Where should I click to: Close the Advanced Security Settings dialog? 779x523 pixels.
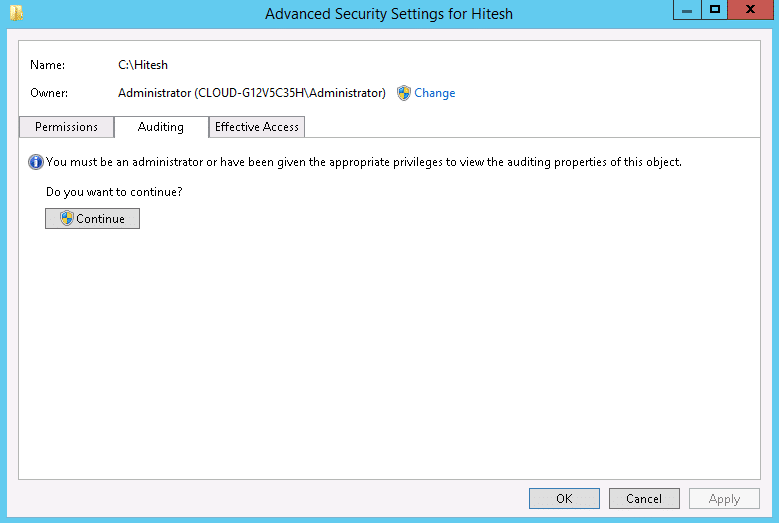(750, 9)
